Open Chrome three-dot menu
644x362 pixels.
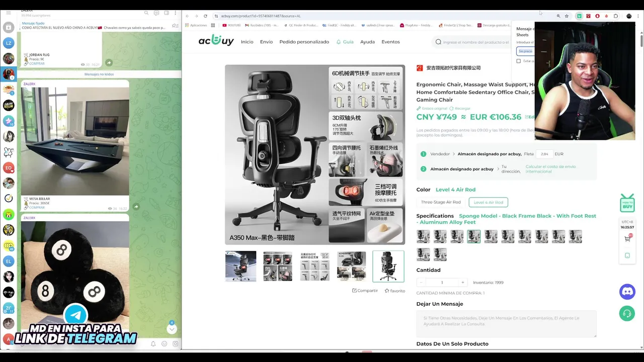638,16
